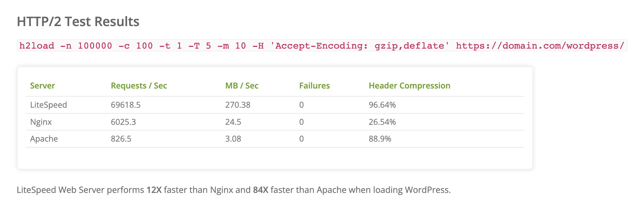Select the LiteSpeed row label
This screenshot has width=644, height=219.
point(49,105)
